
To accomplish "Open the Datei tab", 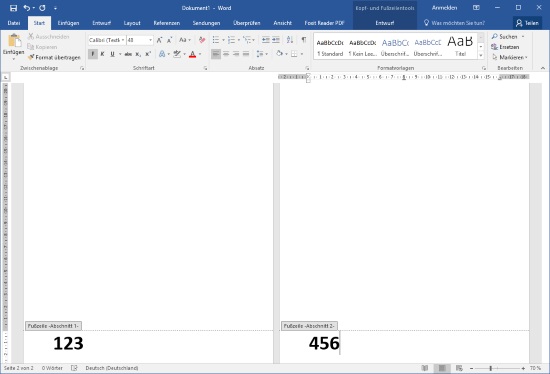I will pos(14,23).
